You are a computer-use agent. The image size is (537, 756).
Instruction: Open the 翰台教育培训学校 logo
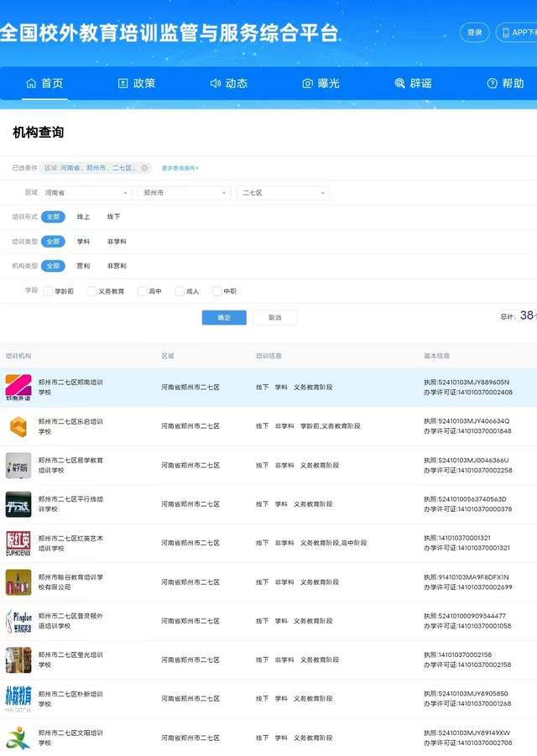(18, 582)
